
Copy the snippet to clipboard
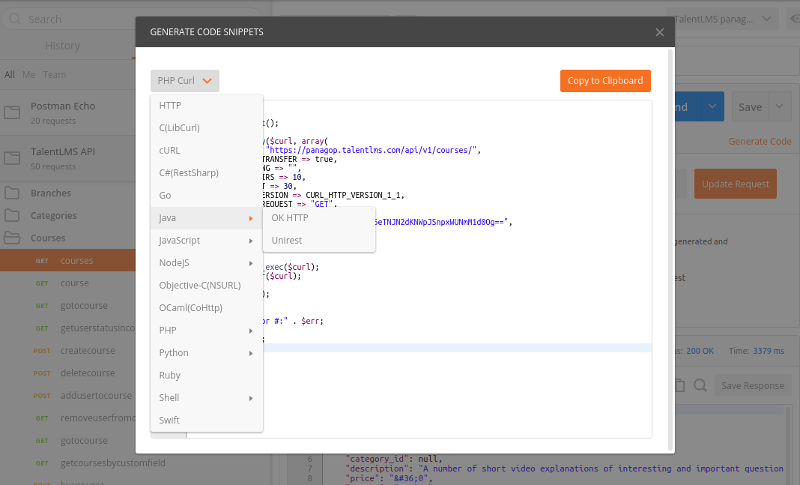[x=605, y=81]
